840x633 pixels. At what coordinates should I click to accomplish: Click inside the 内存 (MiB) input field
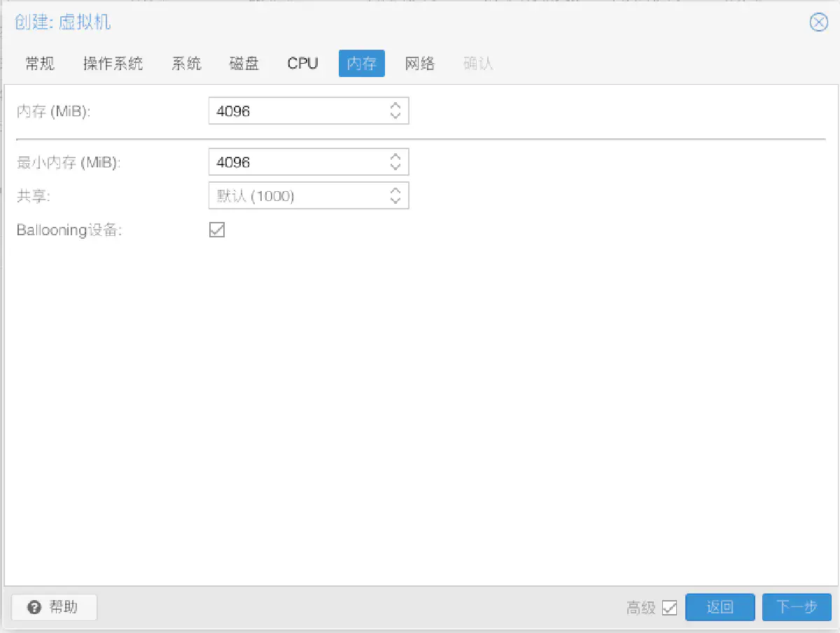(294, 110)
